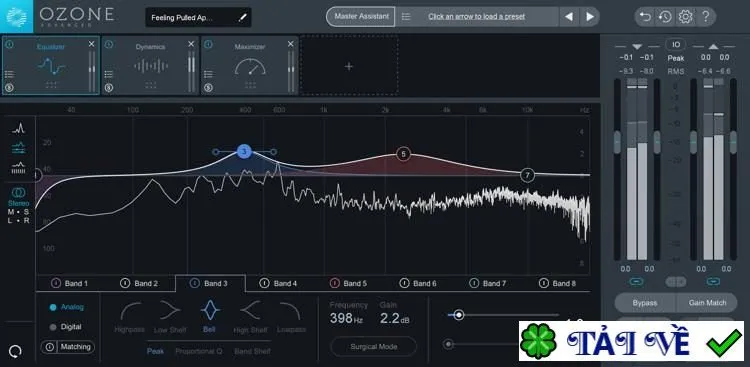The image size is (750, 367).
Task: Click the Master Assistant button
Action: click(x=361, y=17)
